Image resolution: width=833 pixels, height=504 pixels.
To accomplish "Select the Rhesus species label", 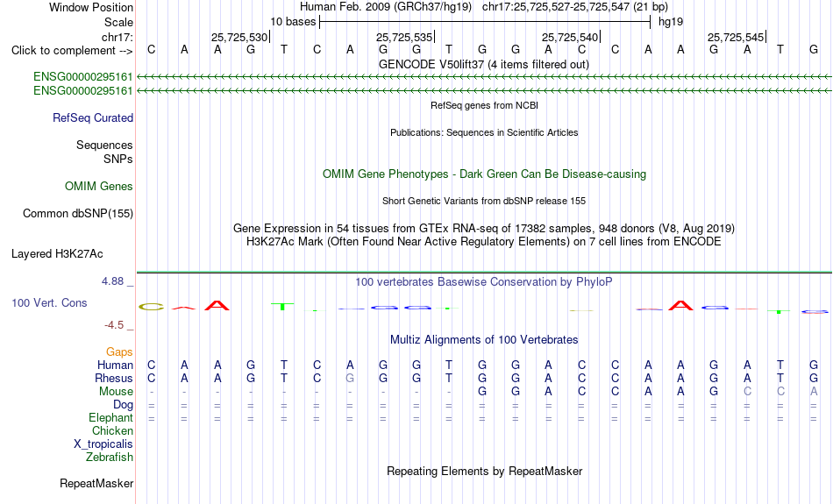I will [113, 378].
